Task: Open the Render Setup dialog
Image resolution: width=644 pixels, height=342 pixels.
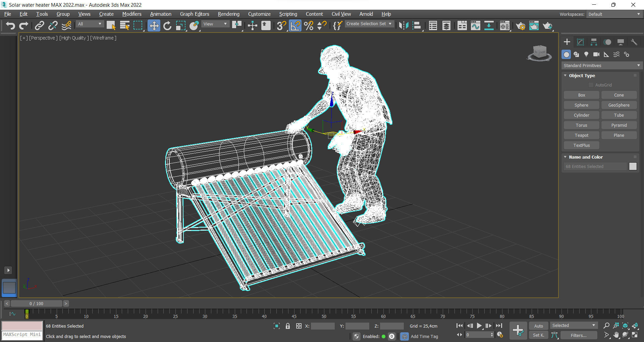Action: click(x=521, y=25)
